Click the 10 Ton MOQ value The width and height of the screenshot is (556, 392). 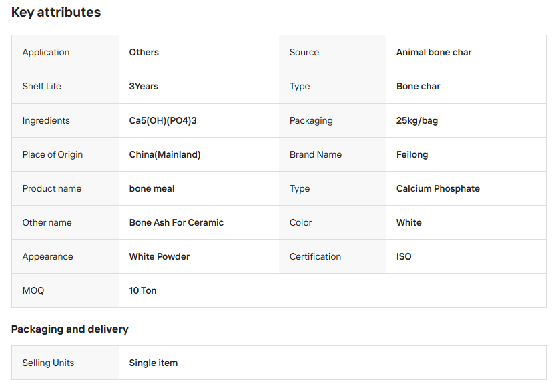pyautogui.click(x=143, y=290)
